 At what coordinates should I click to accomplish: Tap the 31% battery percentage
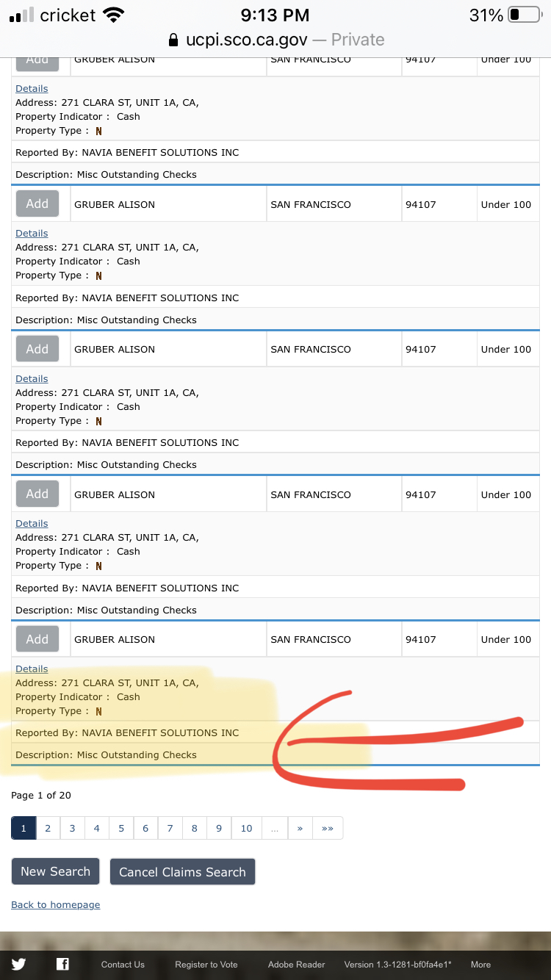486,15
